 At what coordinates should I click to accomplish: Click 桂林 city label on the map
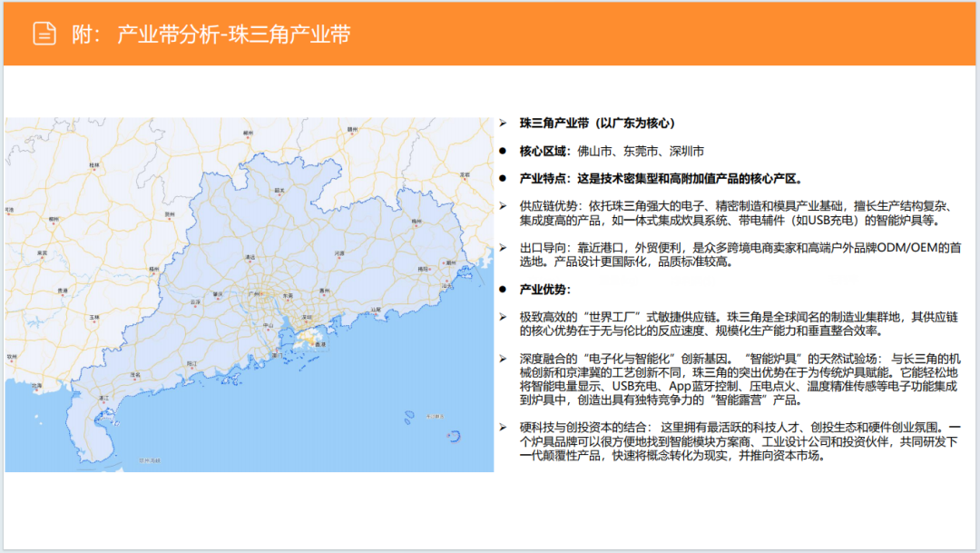[94, 165]
